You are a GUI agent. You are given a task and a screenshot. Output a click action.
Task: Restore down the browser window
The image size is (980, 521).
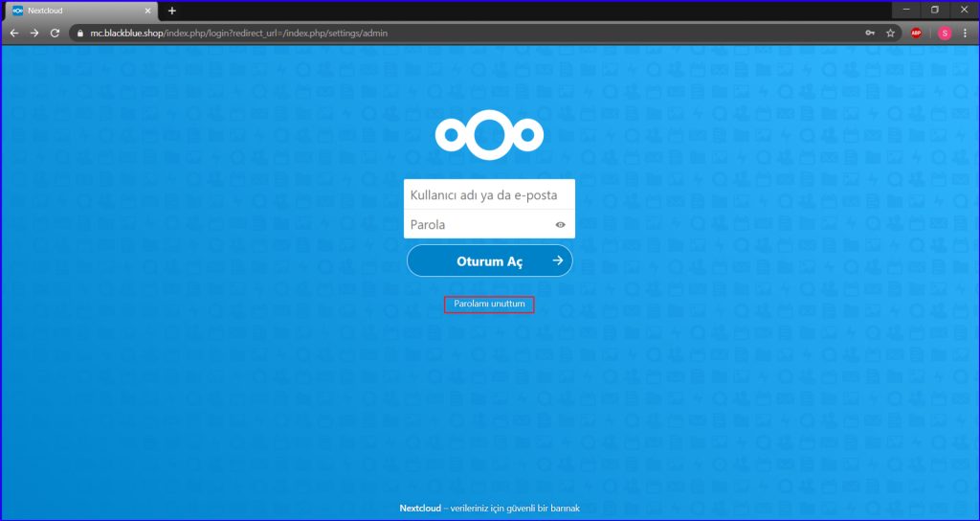pos(935,10)
